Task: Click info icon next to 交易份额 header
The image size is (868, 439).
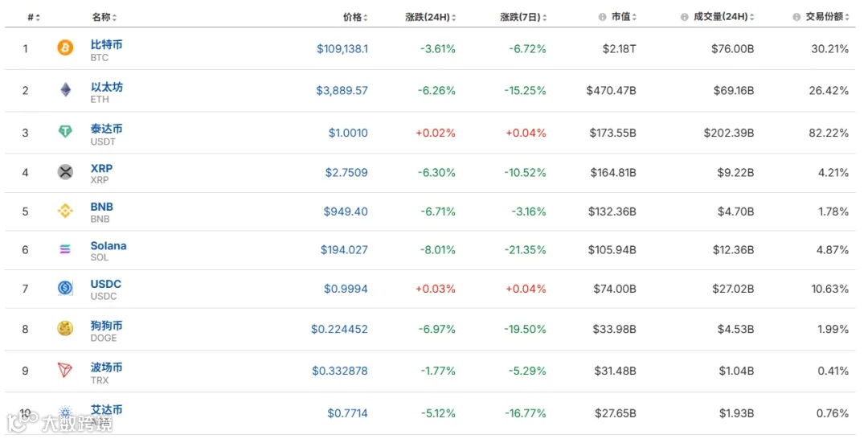Action: pyautogui.click(x=796, y=17)
